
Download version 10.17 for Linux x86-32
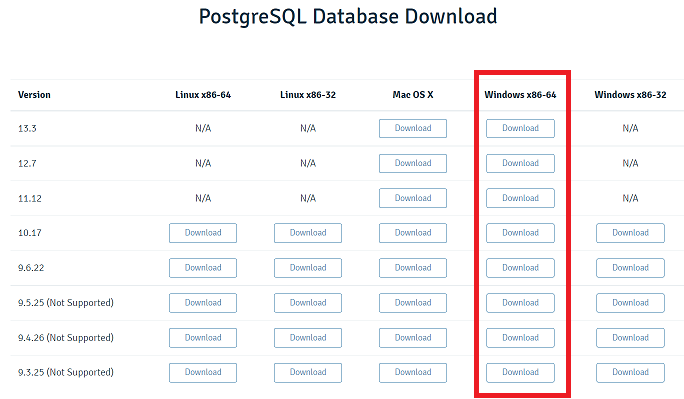(x=308, y=233)
